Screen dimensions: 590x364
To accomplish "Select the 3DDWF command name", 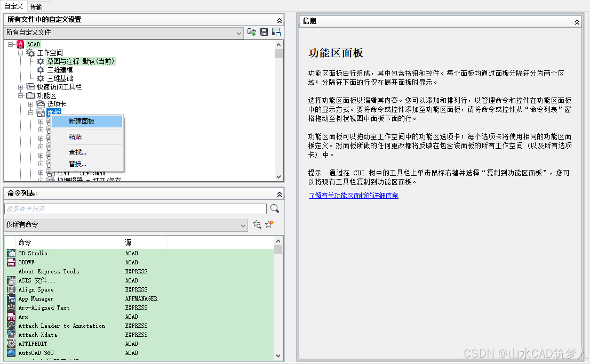I will point(26,262).
